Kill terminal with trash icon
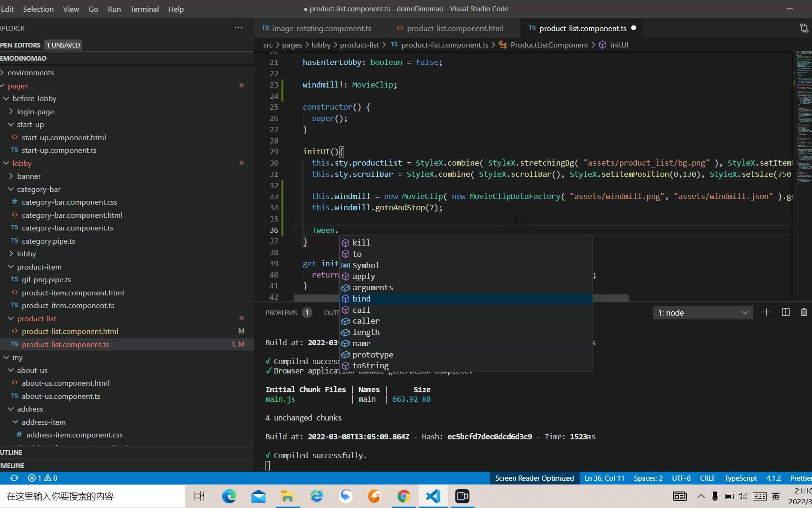Screen dimensions: 812x508 point(804,312)
